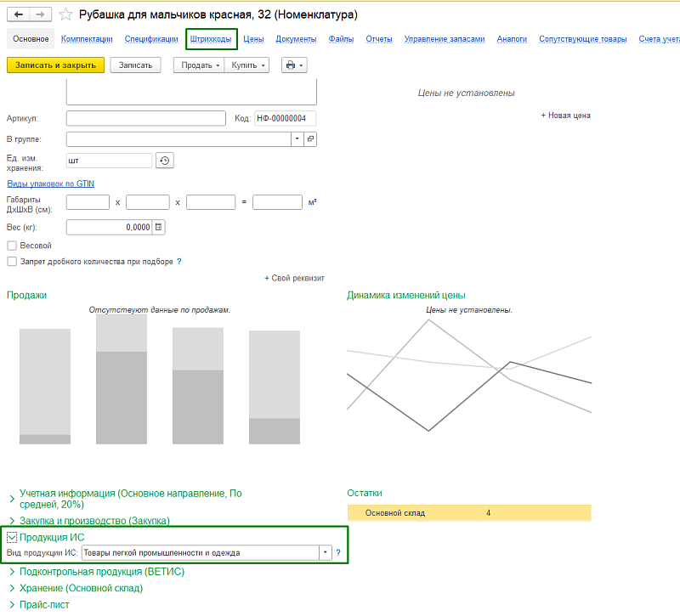Click the 'Записать' button
The width and height of the screenshot is (680, 616).
[135, 65]
